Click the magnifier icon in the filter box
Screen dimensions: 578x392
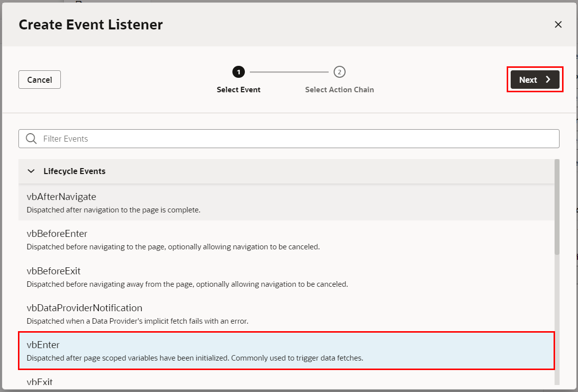pos(31,139)
